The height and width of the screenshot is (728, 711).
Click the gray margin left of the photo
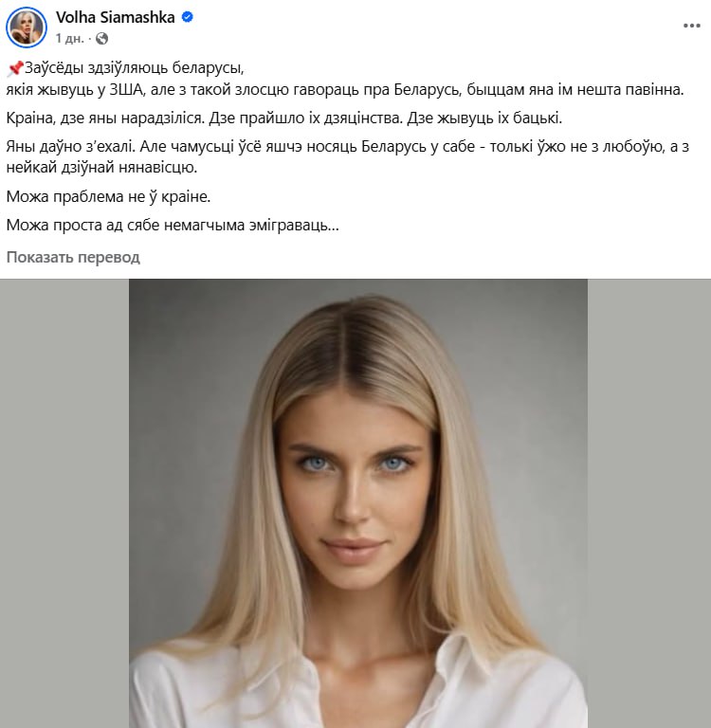point(64,503)
